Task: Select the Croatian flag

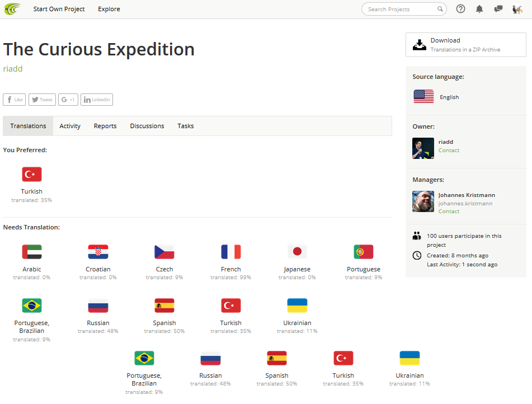Action: click(98, 252)
